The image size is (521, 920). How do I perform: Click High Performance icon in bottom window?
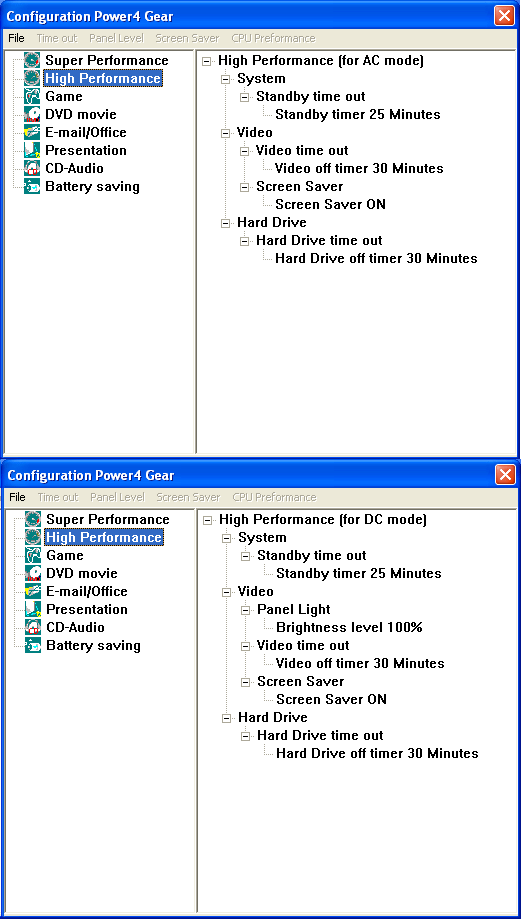tap(33, 537)
